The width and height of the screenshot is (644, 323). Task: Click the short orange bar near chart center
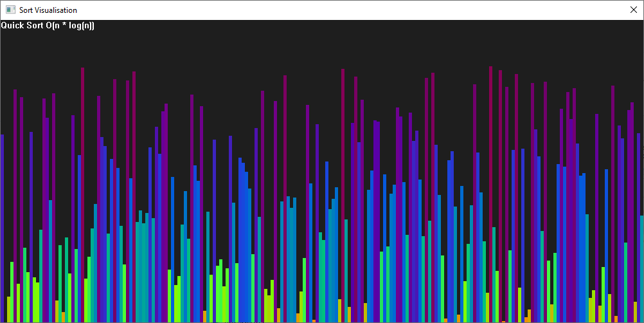click(314, 320)
